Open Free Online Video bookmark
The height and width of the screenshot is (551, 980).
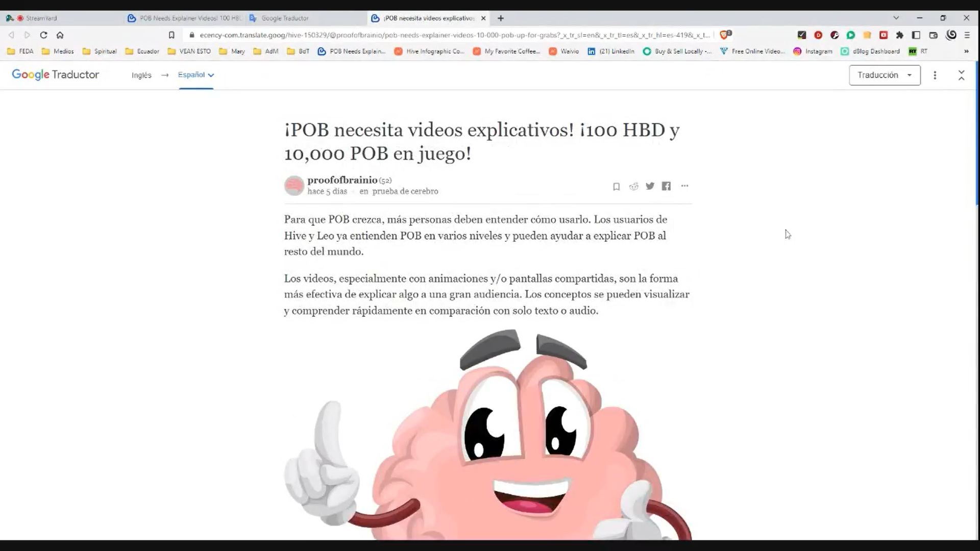753,51
